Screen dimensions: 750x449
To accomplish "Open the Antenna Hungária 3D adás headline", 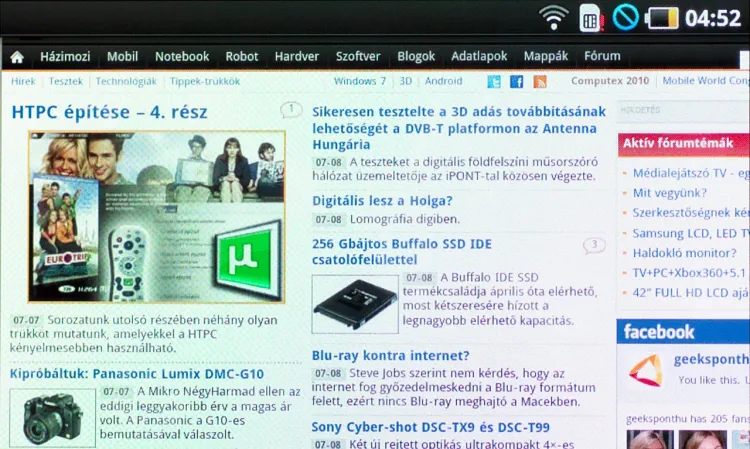I will click(459, 128).
